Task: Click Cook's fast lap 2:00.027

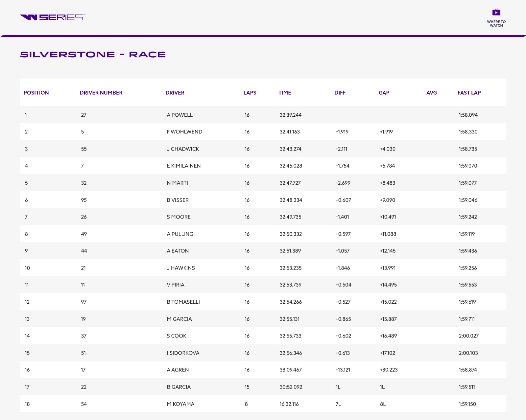Action: 468,336
